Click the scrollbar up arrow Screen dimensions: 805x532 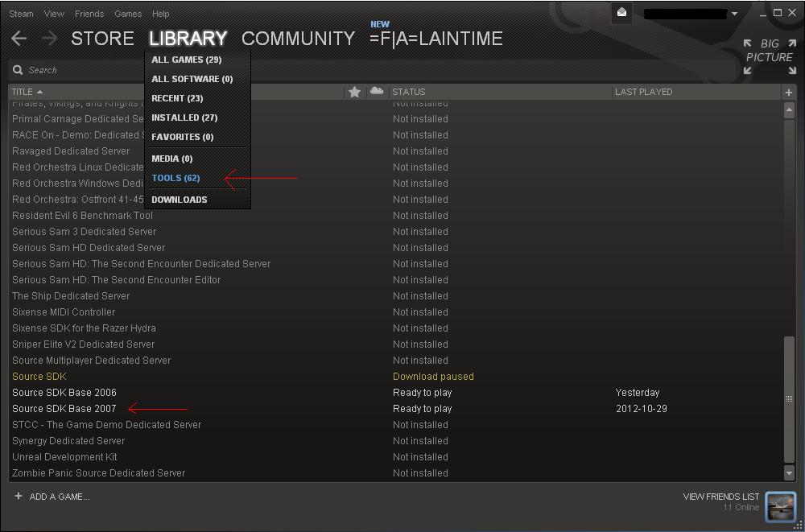point(790,110)
